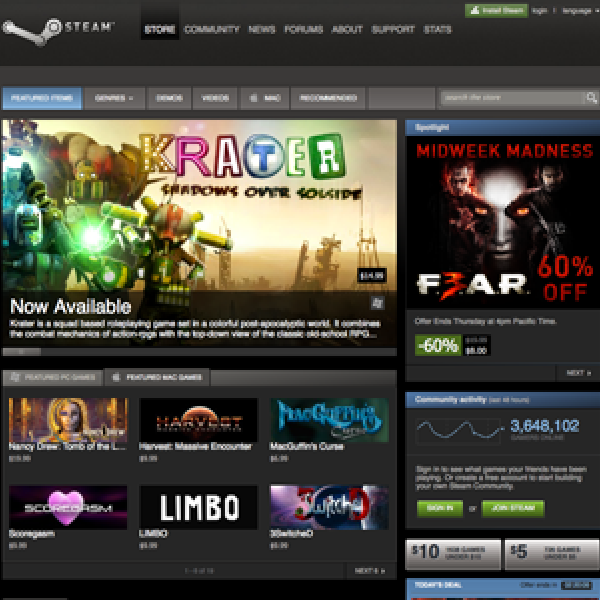Click the carousel progress bar under Krater

click(x=199, y=352)
